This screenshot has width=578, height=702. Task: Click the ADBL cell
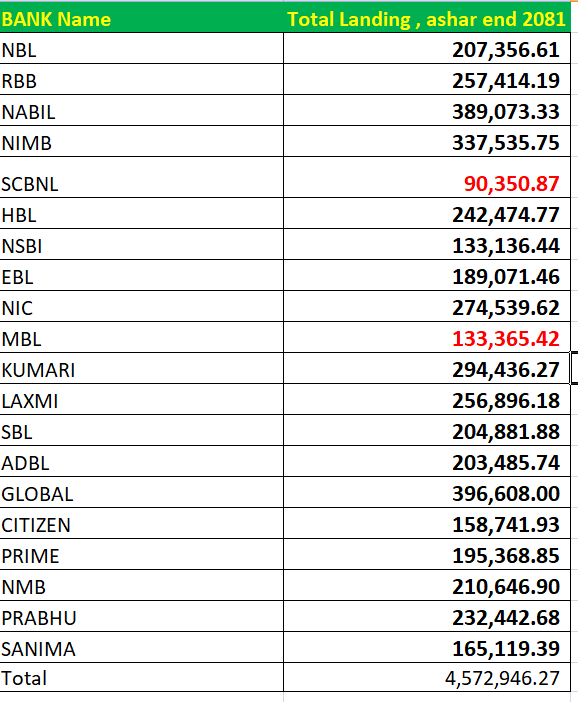pos(141,461)
